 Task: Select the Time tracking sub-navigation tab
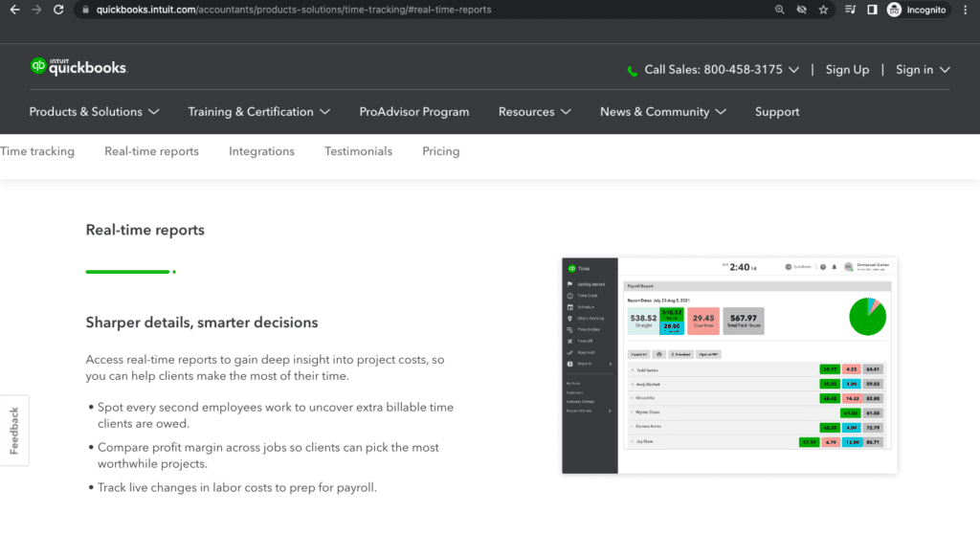tap(37, 151)
